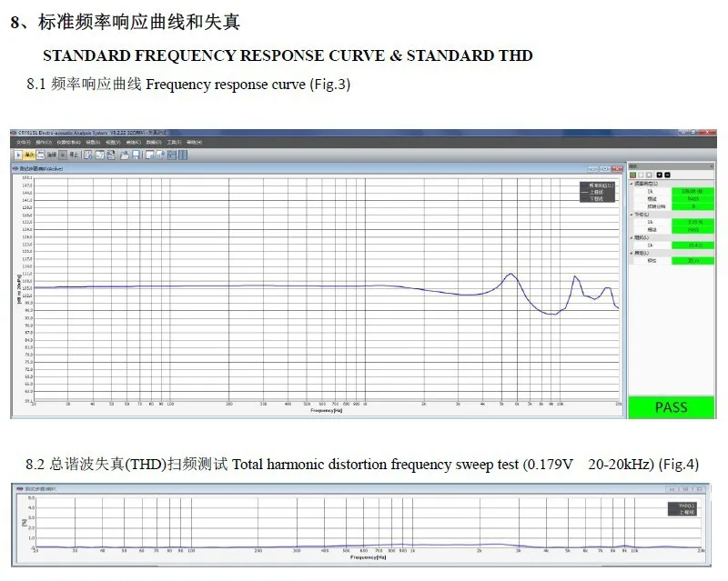
Task: Click the heading 'STANDARD FREQUENCY RESPONSE CURVE & STANDARD THD'
Action: click(288, 55)
